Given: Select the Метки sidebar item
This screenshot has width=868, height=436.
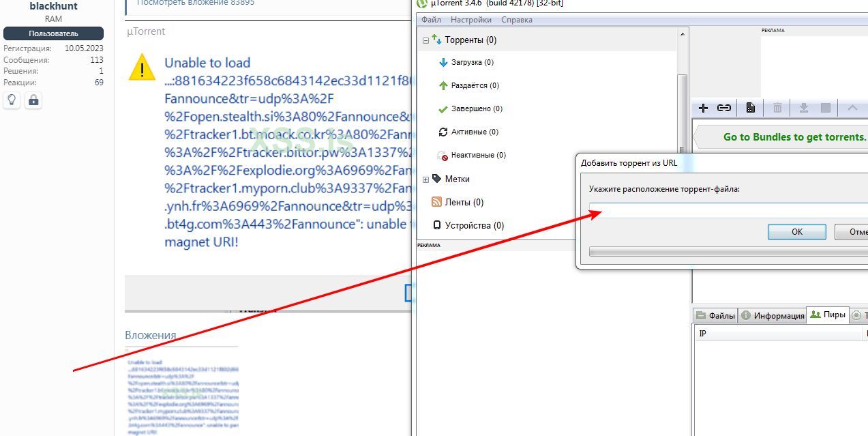Looking at the screenshot, I should tap(451, 179).
